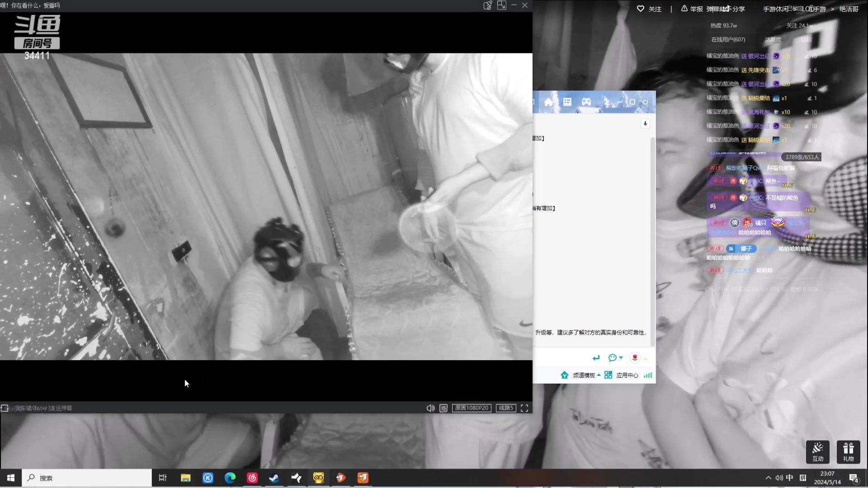Toggle the danmaku block icon
The height and width of the screenshot is (488, 868).
[x=443, y=408]
